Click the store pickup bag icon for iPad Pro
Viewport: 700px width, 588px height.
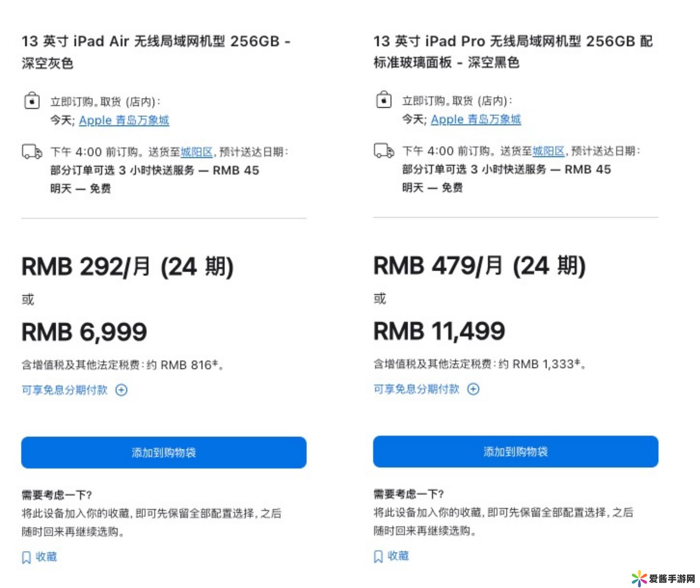384,100
